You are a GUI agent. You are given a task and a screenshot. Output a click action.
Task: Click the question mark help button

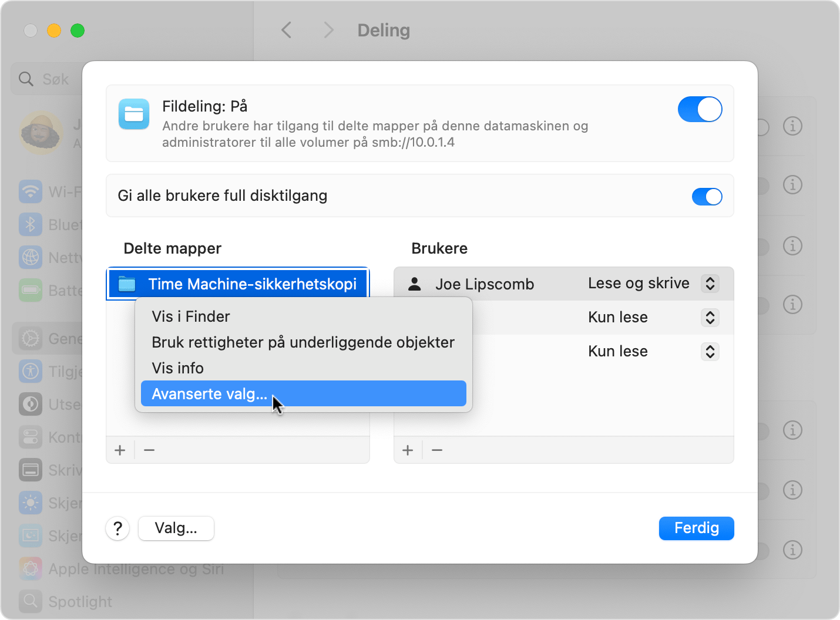(x=117, y=528)
